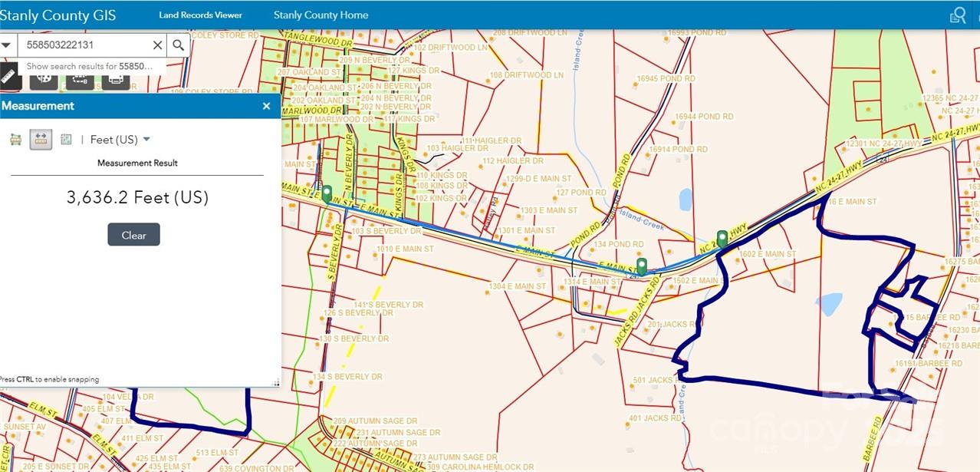Open the basemap gallery widget icon
Viewport: 980px width, 472px height.
click(x=44, y=79)
